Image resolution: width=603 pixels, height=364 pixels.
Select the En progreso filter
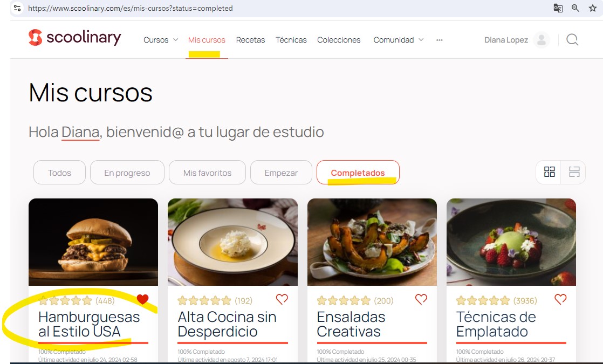127,172
